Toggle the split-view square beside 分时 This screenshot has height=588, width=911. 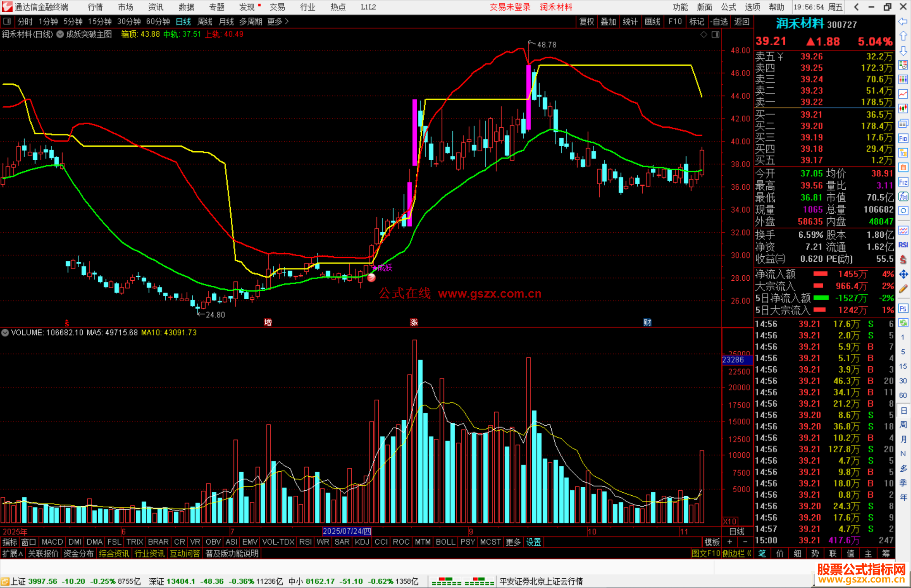click(7, 21)
